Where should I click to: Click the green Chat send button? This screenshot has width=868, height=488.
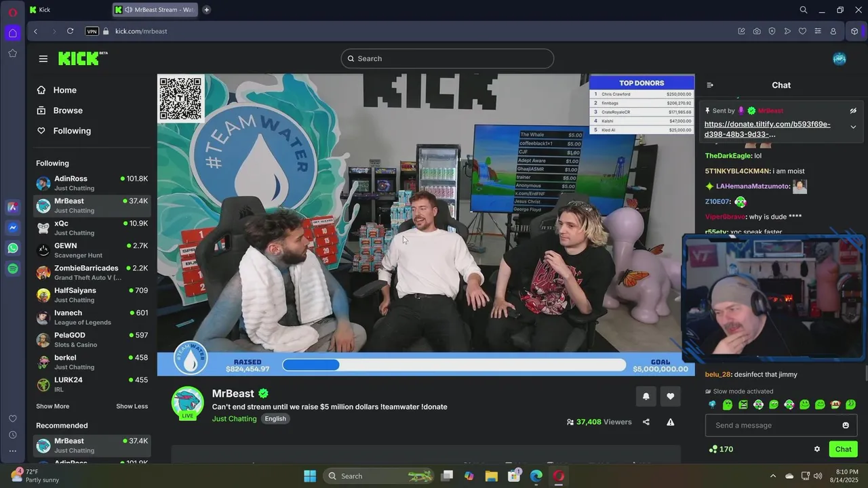pyautogui.click(x=844, y=449)
